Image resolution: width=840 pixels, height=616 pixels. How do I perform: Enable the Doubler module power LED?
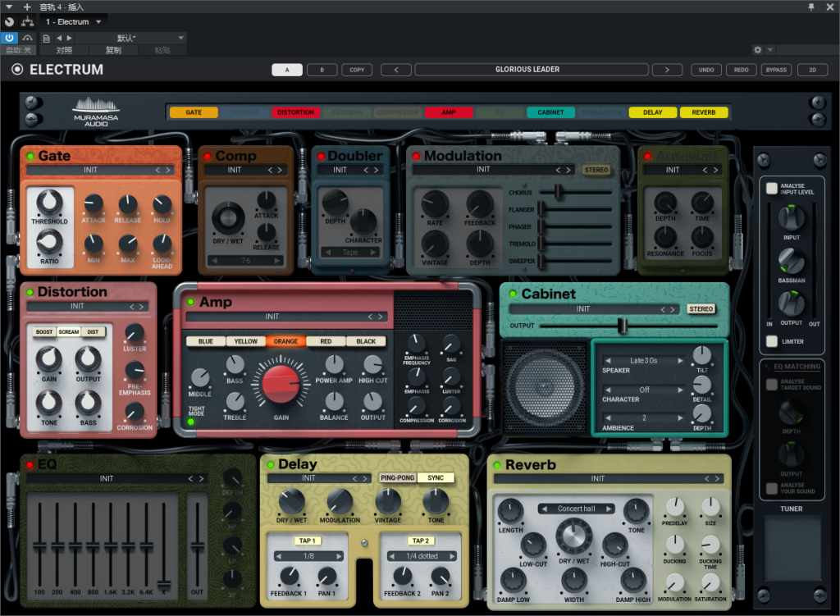pyautogui.click(x=321, y=157)
